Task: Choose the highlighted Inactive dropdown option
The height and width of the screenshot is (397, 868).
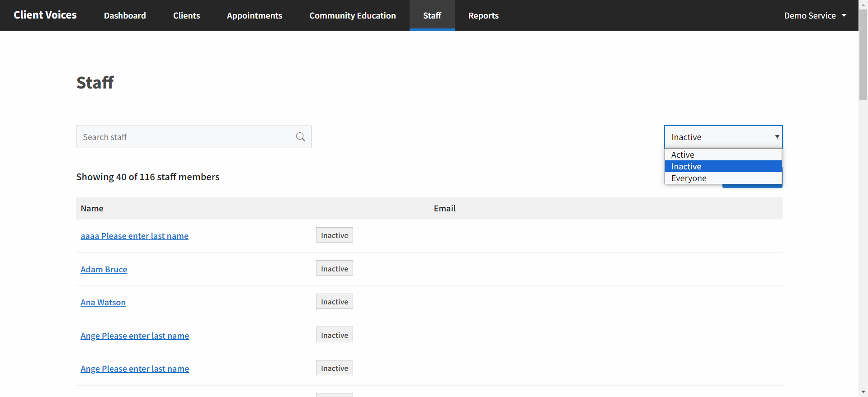Action: pyautogui.click(x=723, y=166)
